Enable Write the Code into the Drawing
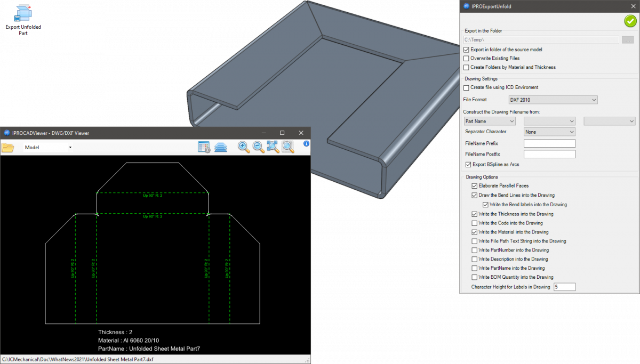Image resolution: width=640 pixels, height=364 pixels. click(x=475, y=223)
